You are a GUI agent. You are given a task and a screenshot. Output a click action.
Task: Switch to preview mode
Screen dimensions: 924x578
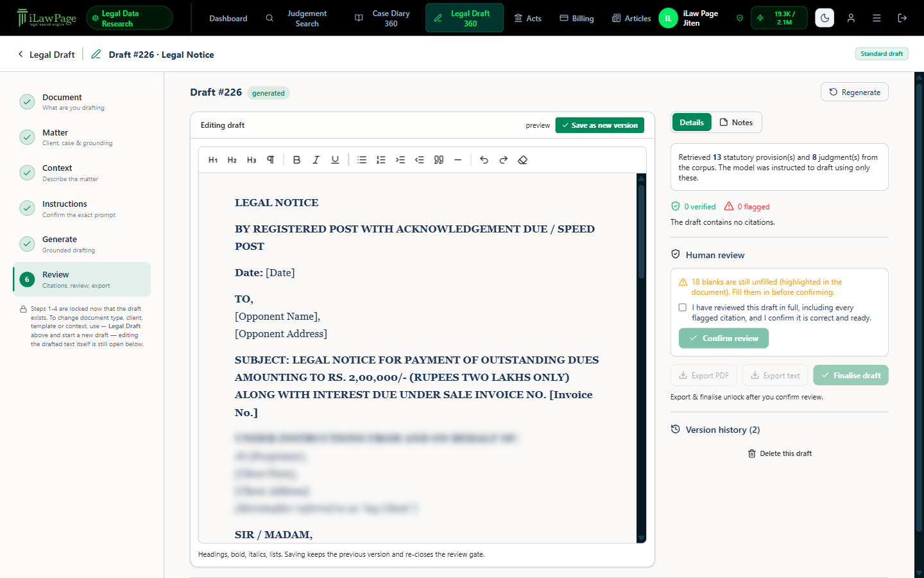538,125
